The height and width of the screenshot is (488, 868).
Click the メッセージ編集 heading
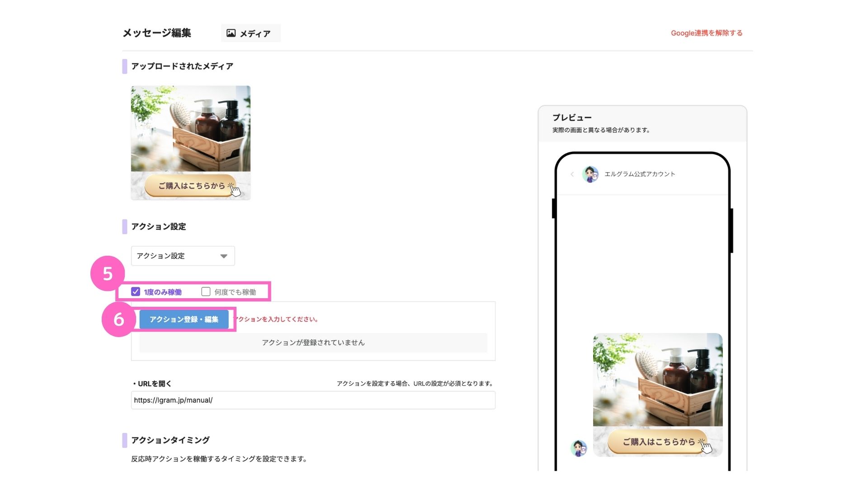(157, 33)
